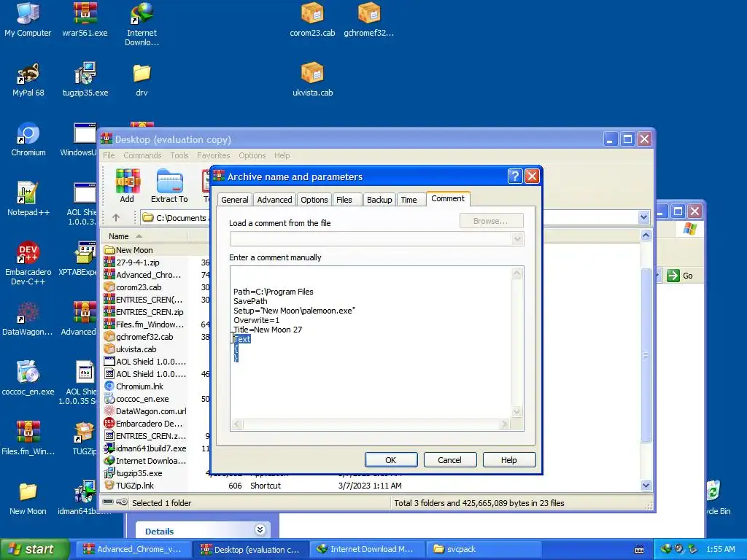
Task: Switch to Internet Download Manager taskbar item
Action: click(365, 550)
